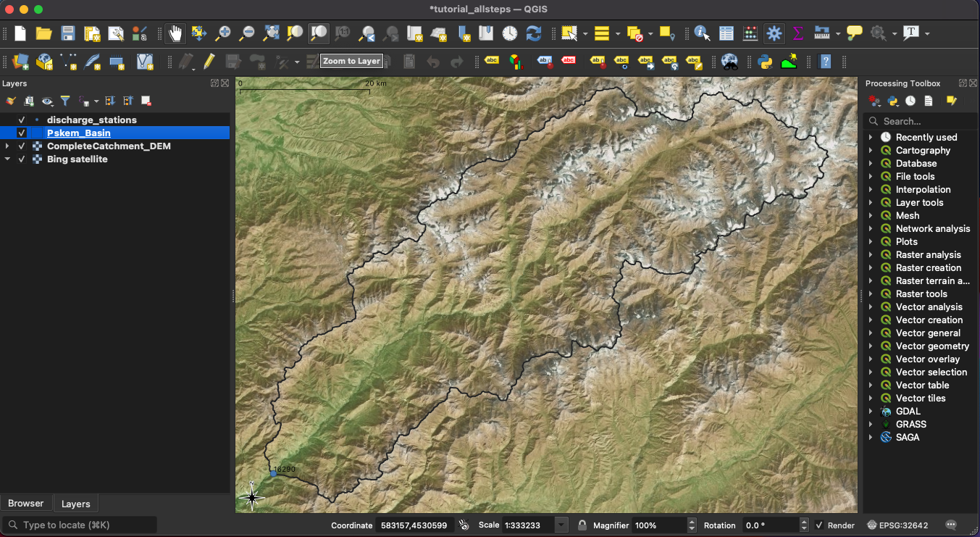The image size is (980, 537).
Task: Click Pan Map to Selection icon
Action: 199,33
